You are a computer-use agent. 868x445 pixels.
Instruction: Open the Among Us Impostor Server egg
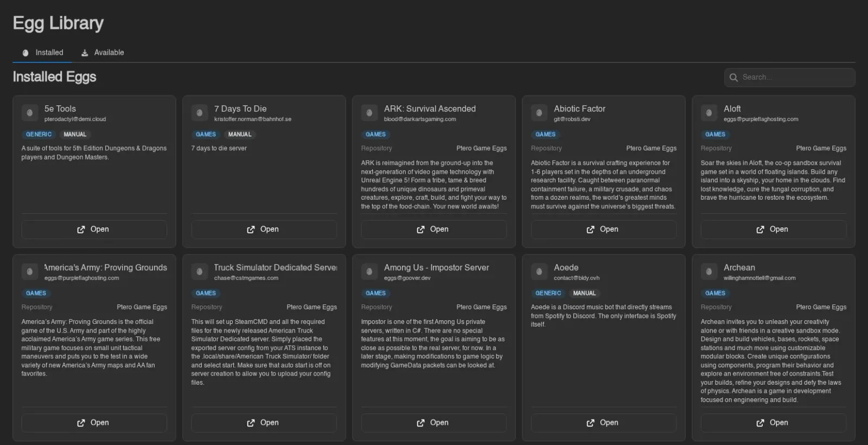coord(433,423)
